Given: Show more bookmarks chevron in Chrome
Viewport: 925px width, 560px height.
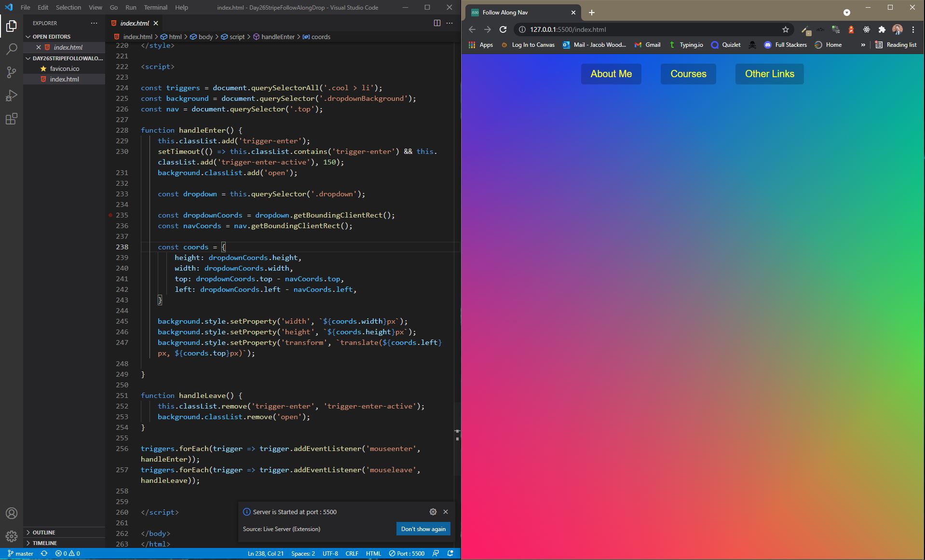Looking at the screenshot, I should 863,45.
